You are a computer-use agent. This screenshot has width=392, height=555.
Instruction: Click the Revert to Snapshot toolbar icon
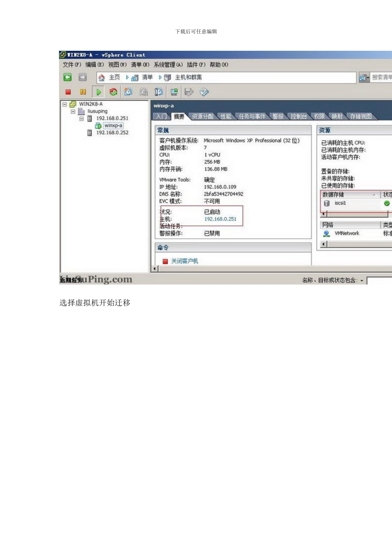144,92
